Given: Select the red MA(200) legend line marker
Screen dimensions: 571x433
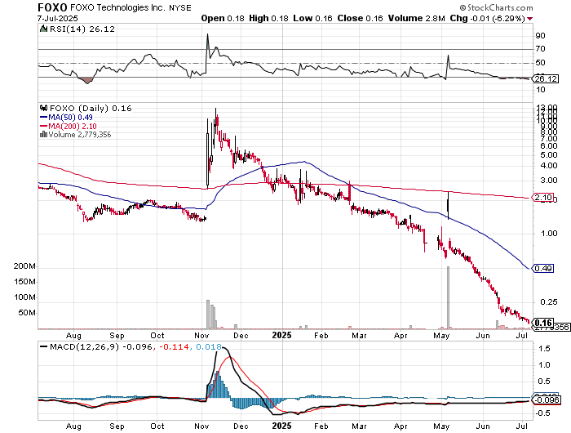Looking at the screenshot, I should pyautogui.click(x=44, y=126).
